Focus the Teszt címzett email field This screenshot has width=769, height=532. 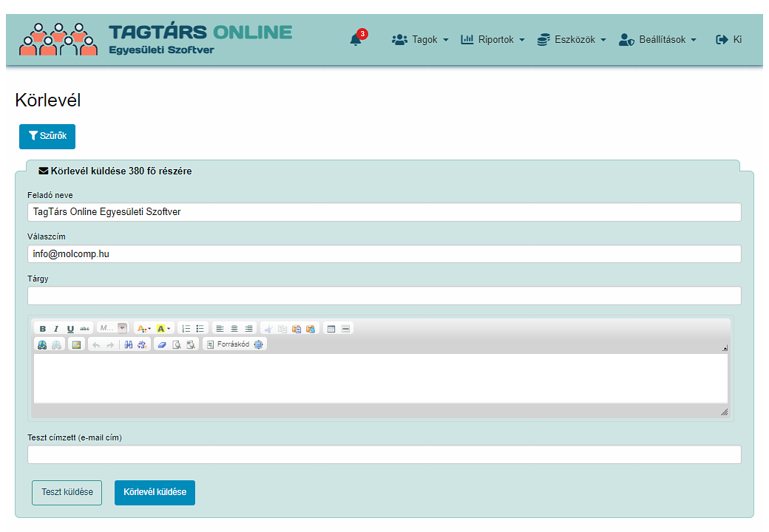[x=384, y=454]
